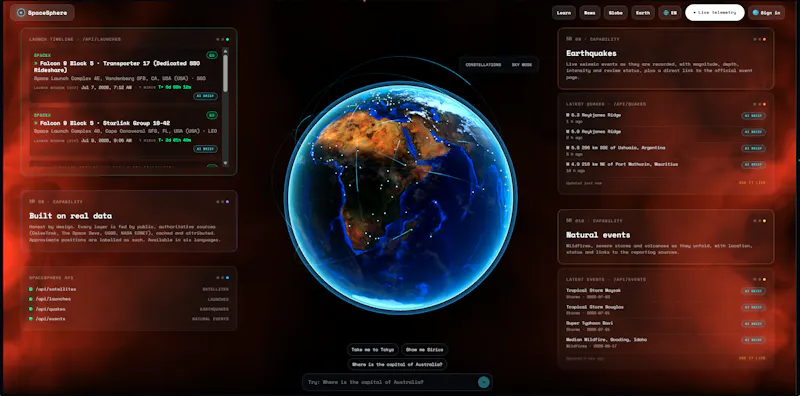800x396 pixels.
Task: Open AI Brief for the Ushuaia, Argentina quake
Action: (x=754, y=148)
